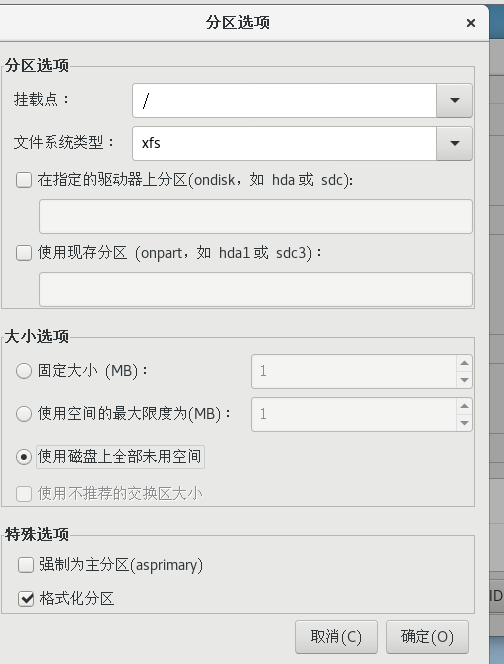Decrease maximum size value with down arrow
This screenshot has width=504, height=664.
tap(464, 423)
